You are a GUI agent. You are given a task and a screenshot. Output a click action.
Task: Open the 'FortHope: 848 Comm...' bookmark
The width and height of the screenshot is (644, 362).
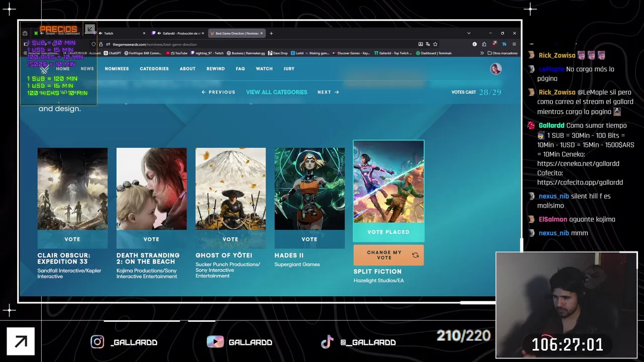(143, 53)
